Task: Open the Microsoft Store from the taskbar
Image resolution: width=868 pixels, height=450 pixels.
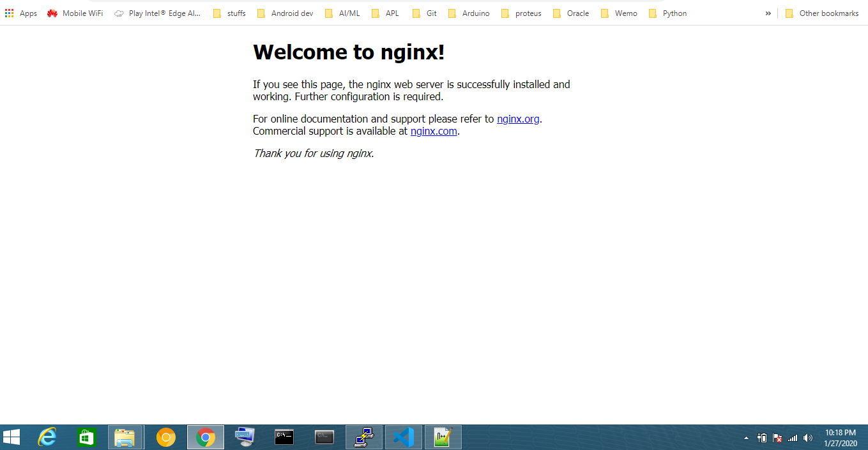Action: click(86, 437)
